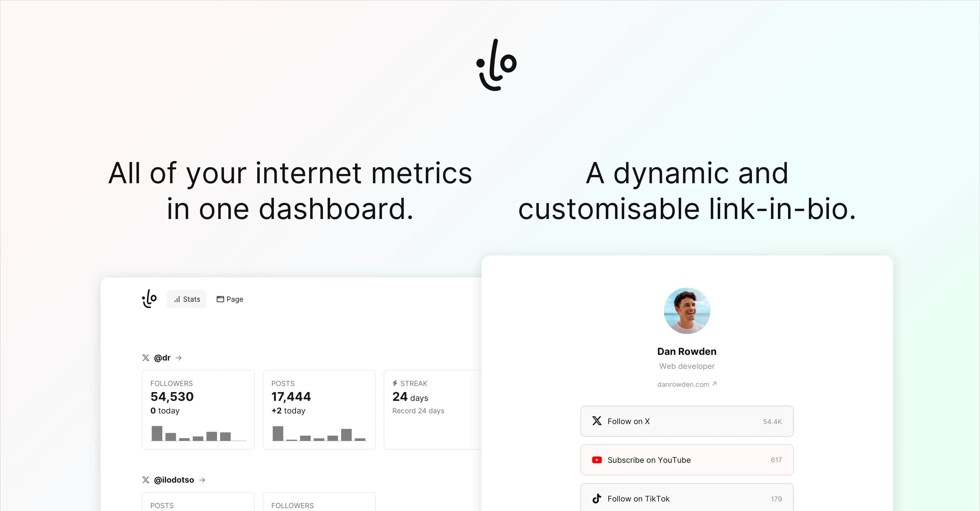Screen dimensions: 980x511
Task: Click the Stats tab in dashboard
Action: pyautogui.click(x=187, y=299)
